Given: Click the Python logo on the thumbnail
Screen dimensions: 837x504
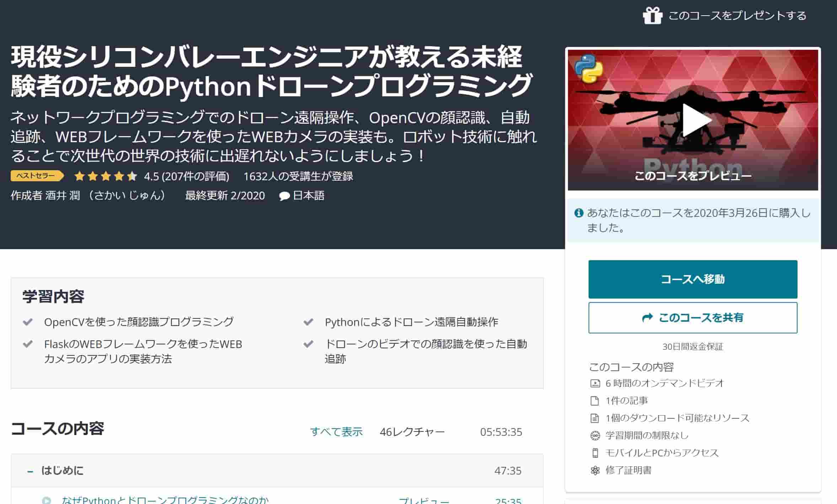Looking at the screenshot, I should tap(589, 69).
